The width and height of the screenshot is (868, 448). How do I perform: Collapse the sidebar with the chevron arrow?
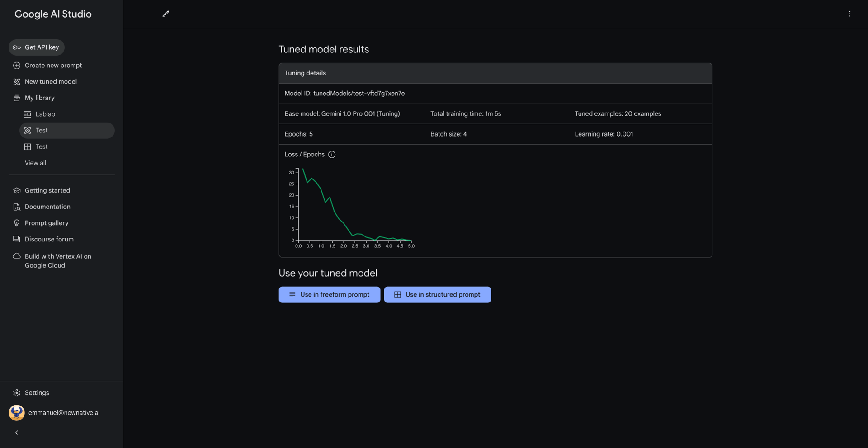[x=17, y=433]
